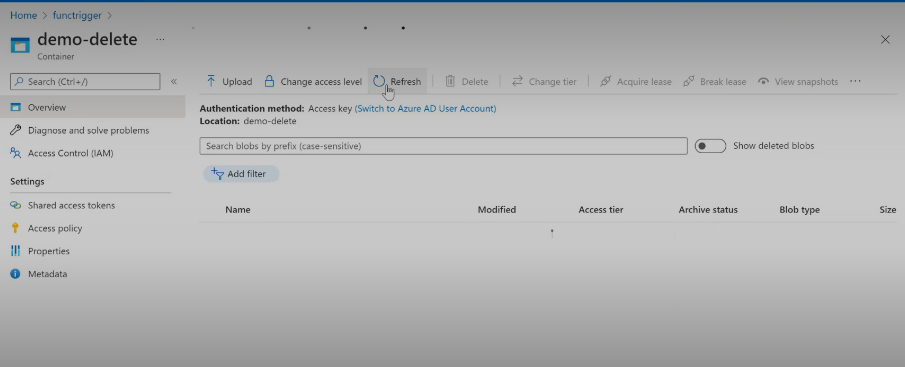
Task: Click Switch to Azure AD User Account link
Action: pyautogui.click(x=425, y=108)
